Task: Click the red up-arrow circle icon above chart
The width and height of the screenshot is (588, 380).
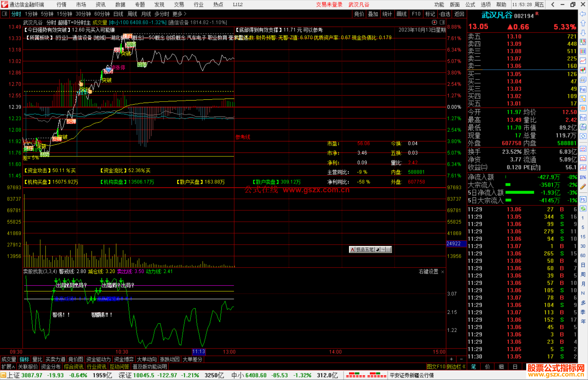Action: tap(434, 22)
